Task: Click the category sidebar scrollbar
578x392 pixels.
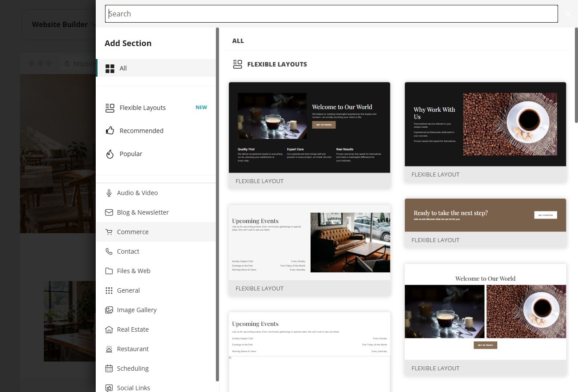Action: pos(218,204)
